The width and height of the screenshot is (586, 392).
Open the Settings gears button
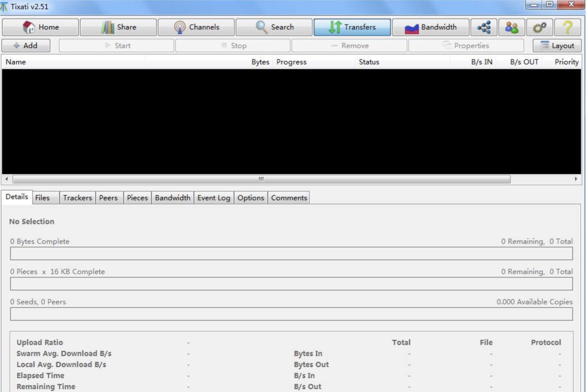[x=539, y=27]
